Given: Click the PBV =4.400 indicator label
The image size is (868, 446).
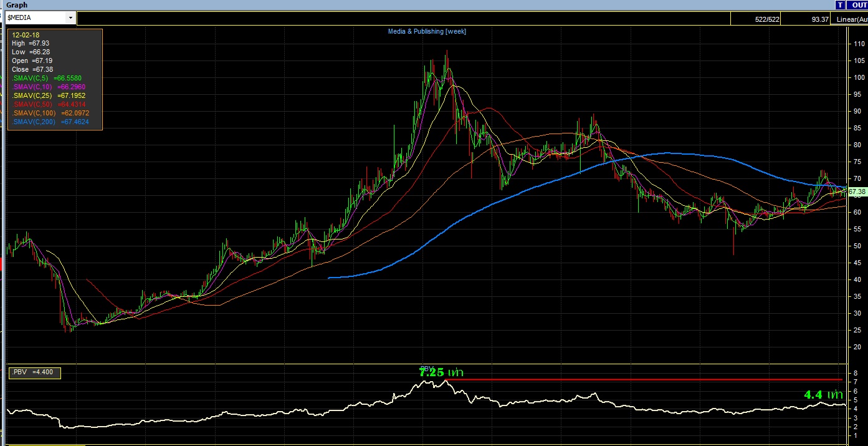Looking at the screenshot, I should click(34, 373).
